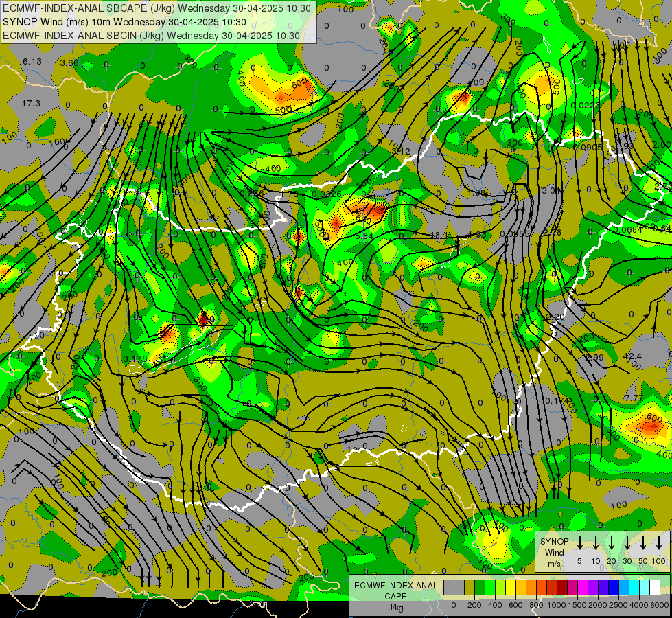
Task: Click the SYNOP Wind 10m title line
Action: coord(124,22)
